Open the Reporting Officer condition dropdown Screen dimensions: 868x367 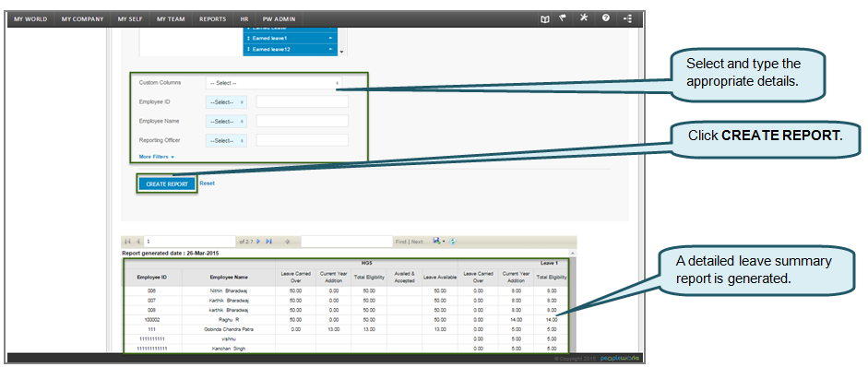point(226,140)
